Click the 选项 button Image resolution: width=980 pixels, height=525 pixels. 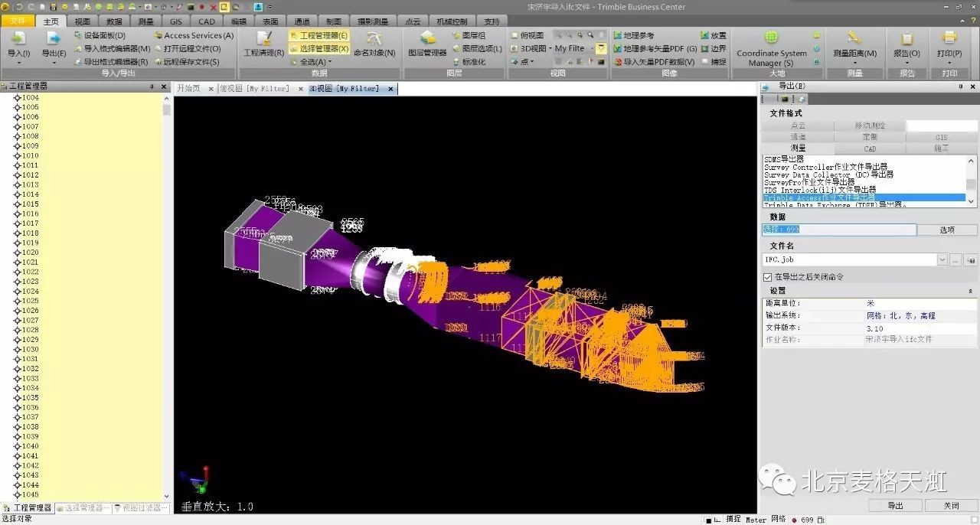point(947,230)
